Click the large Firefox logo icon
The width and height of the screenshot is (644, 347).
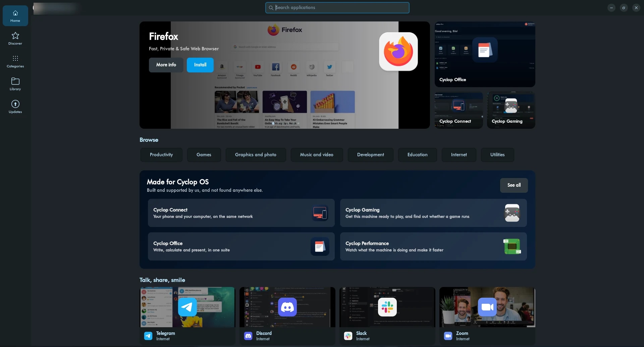click(x=398, y=52)
